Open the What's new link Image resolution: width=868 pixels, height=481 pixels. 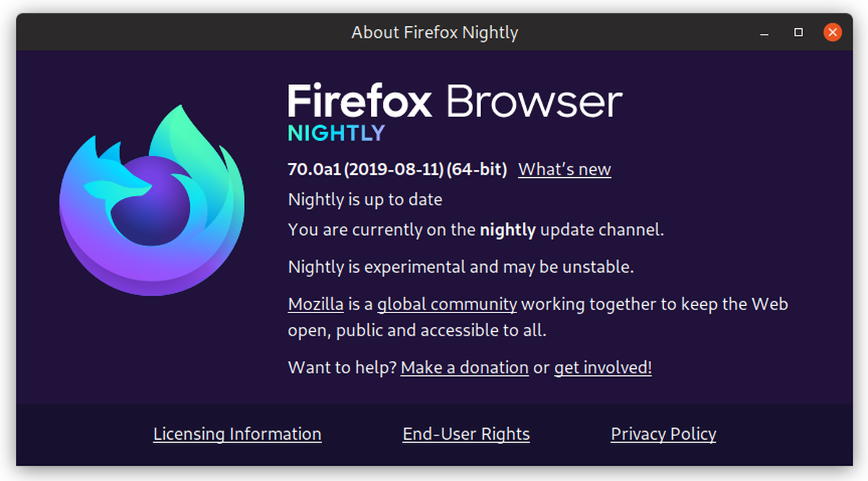coord(564,169)
